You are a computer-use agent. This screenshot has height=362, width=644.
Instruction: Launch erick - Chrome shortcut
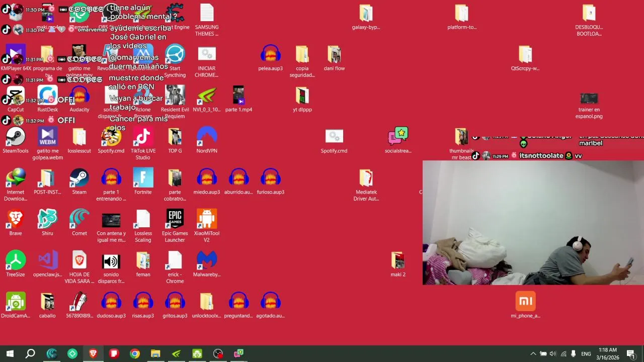point(175,267)
